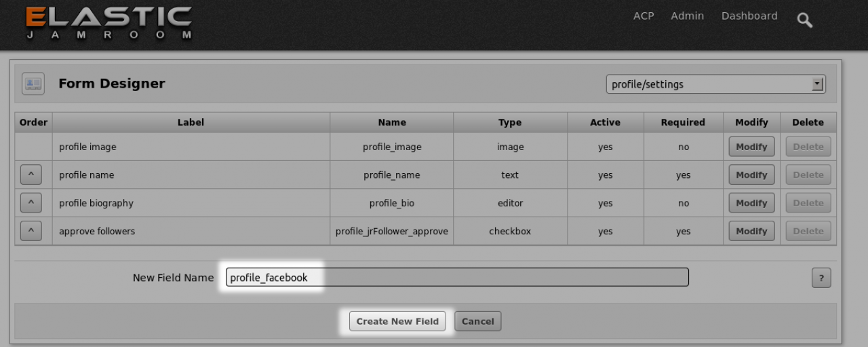This screenshot has height=347, width=868.
Task: Open help for New Field Name
Action: coord(821,278)
